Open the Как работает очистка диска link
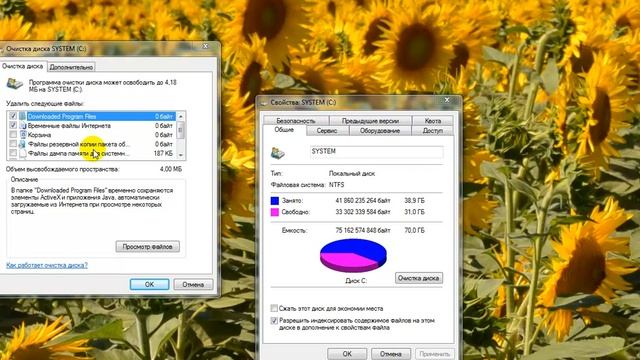640x360 pixels. click(x=47, y=265)
